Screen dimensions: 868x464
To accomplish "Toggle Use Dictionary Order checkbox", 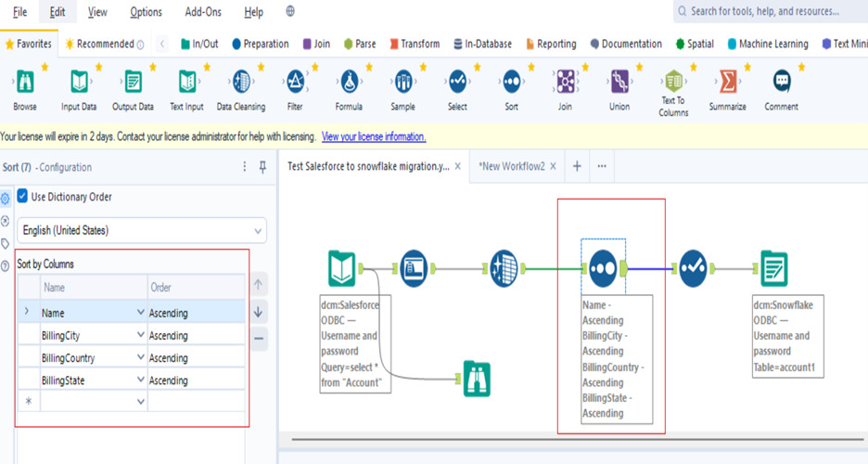I will click(23, 197).
